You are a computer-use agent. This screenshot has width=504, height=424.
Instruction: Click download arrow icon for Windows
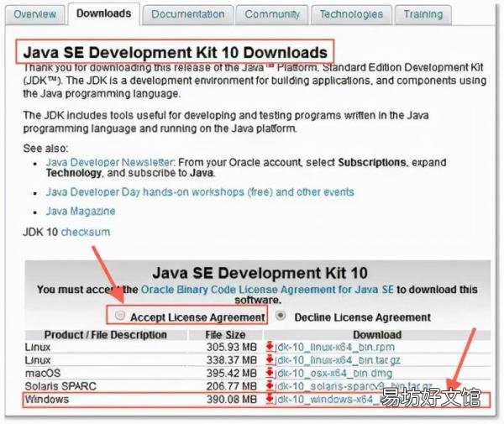270,399
